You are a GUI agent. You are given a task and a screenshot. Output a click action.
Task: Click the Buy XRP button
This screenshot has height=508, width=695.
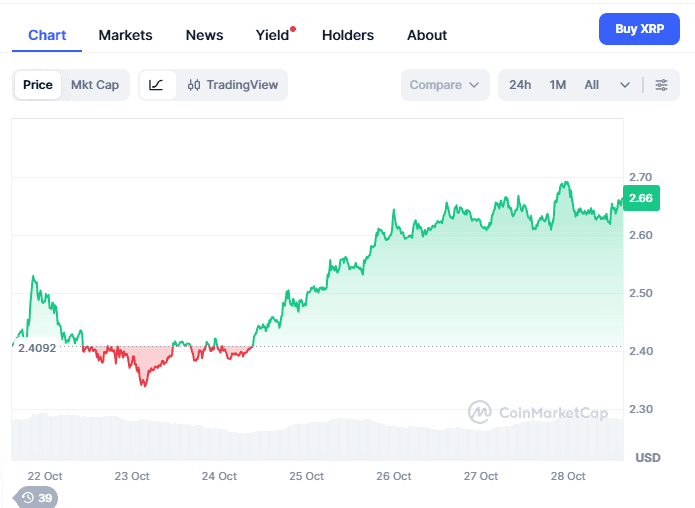point(639,29)
